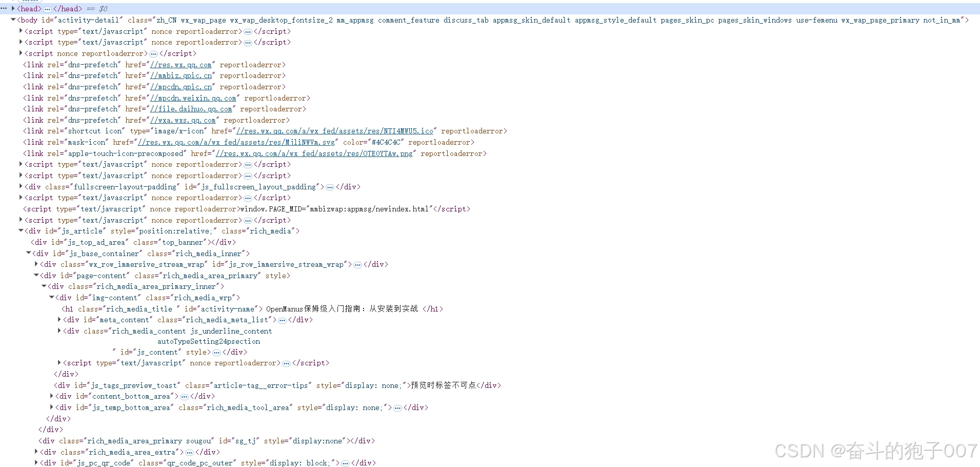Select the h1 activity-name title row

252,309
